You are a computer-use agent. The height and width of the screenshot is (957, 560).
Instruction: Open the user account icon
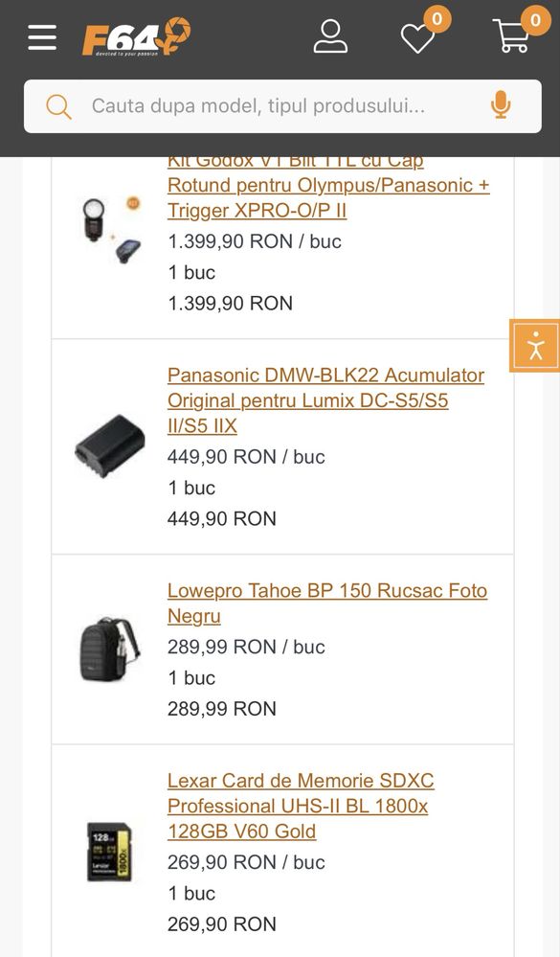tap(330, 36)
